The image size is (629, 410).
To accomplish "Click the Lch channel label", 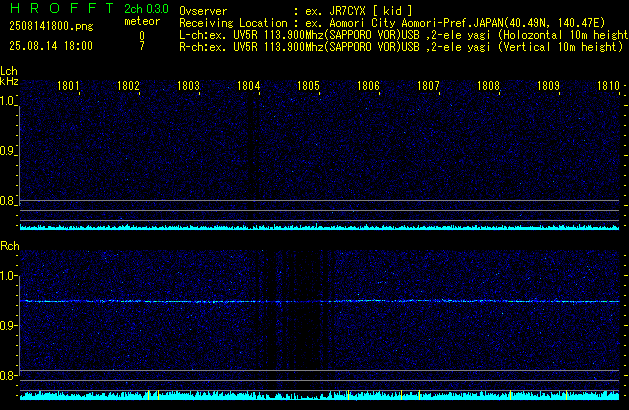I will (9, 71).
